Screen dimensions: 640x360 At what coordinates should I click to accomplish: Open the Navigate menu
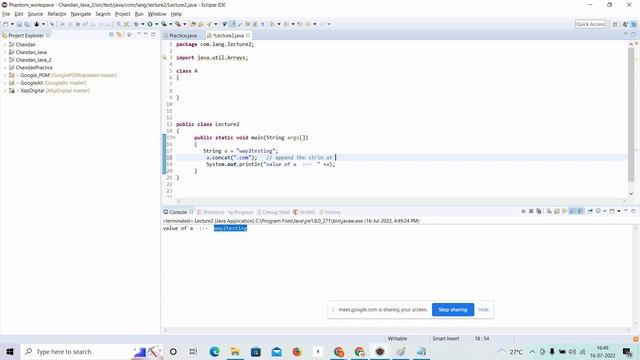pyautogui.click(x=81, y=14)
